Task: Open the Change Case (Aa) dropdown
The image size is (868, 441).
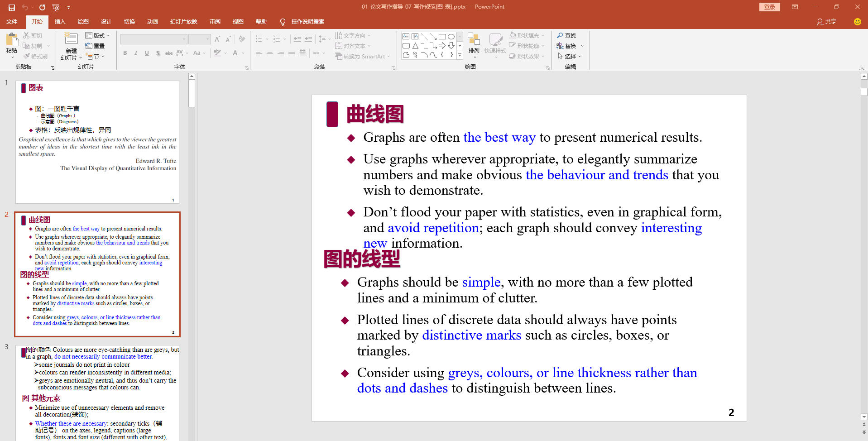Action: (x=199, y=53)
